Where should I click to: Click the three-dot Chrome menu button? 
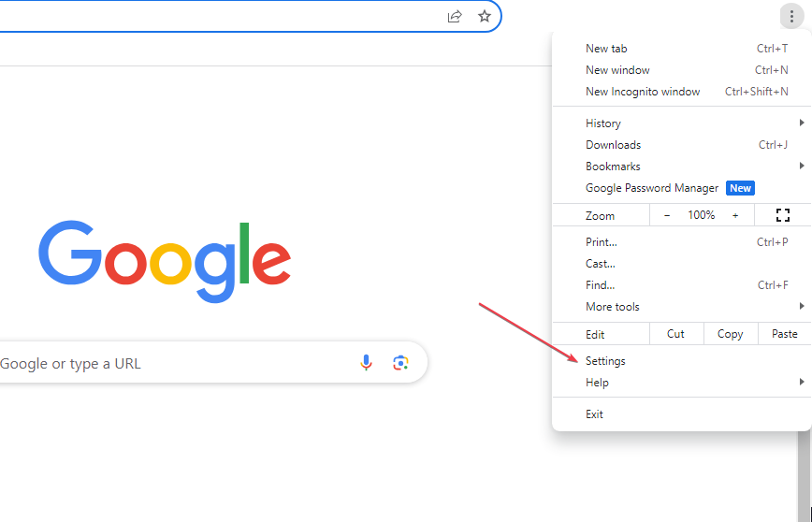point(791,17)
